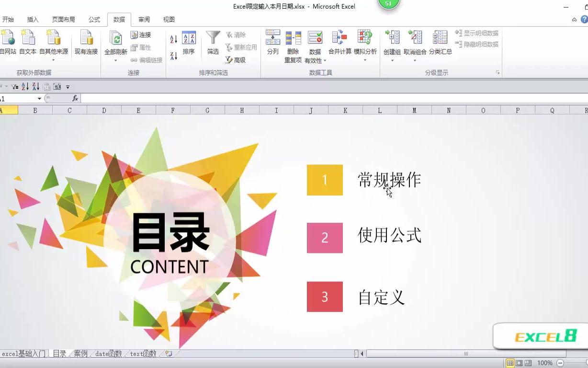The image size is (588, 368).
Task: Expand the 创建组 (Group) dropdown arrow
Action: point(393,60)
